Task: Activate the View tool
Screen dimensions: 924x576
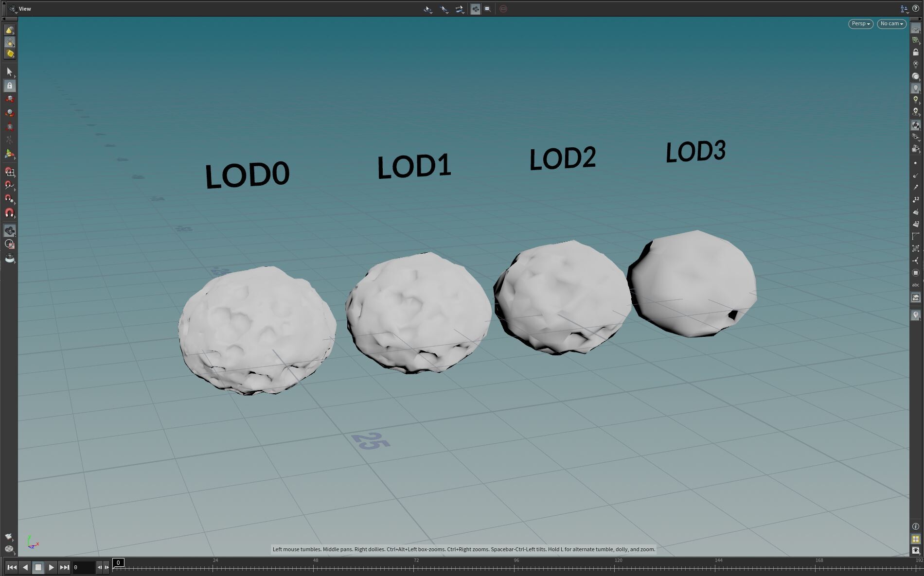Action: (x=10, y=230)
